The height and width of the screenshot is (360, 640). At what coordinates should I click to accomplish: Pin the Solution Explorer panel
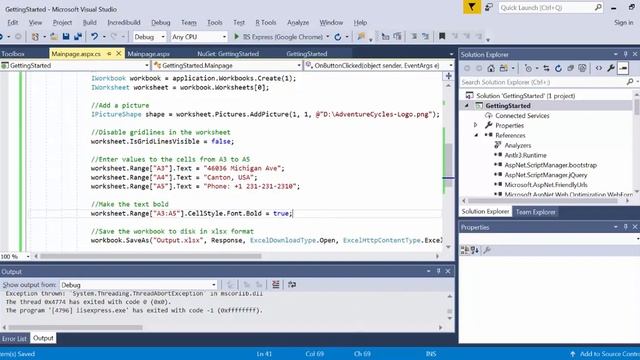625,54
